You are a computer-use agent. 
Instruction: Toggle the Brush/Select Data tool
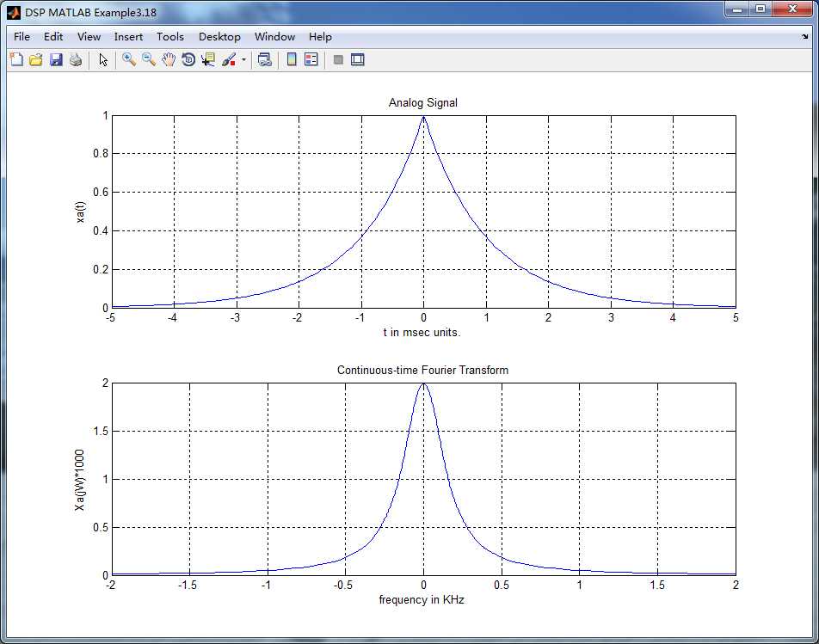(229, 59)
